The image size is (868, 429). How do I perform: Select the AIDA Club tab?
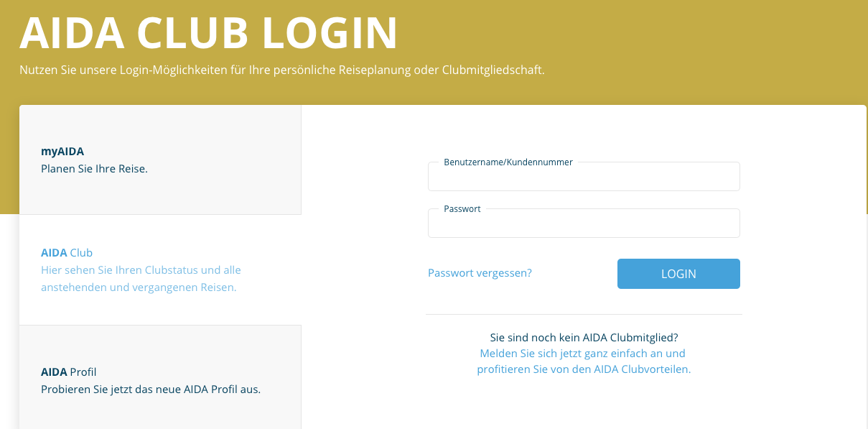click(159, 269)
